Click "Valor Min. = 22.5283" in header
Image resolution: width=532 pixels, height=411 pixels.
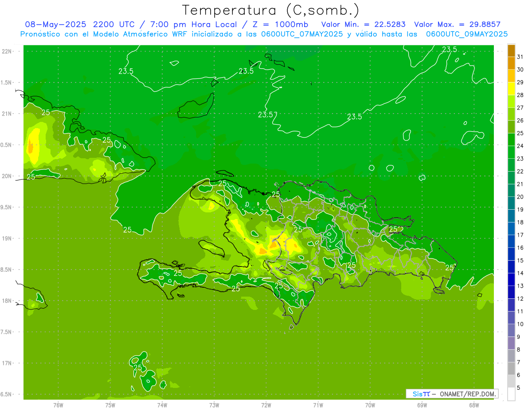coord(364,24)
